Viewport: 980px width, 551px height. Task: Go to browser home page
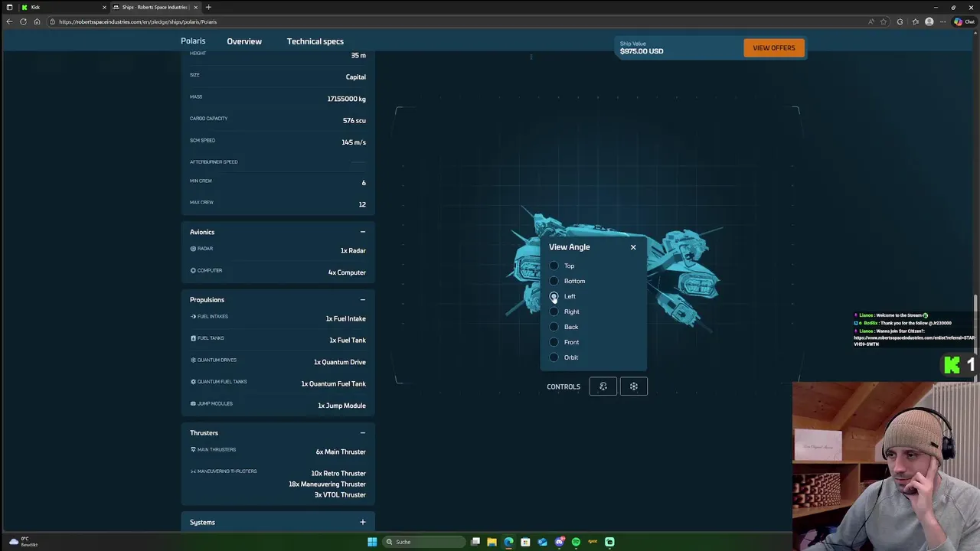coord(37,21)
